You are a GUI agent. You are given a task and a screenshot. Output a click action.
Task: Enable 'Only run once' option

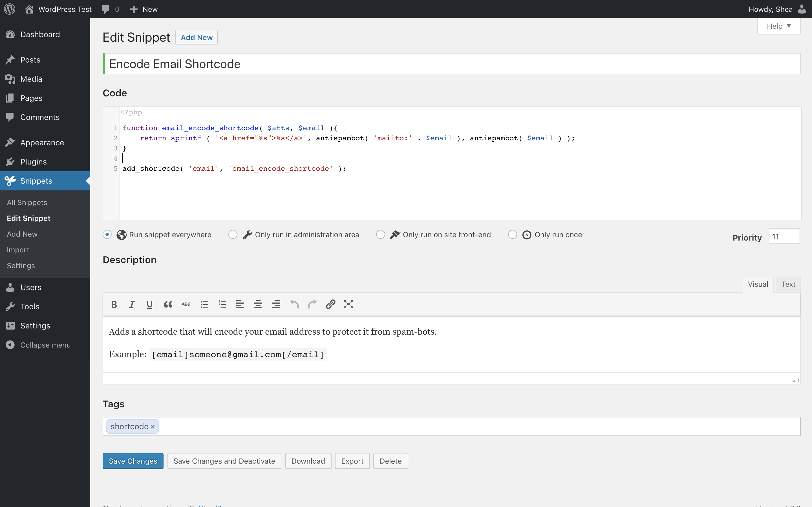(x=513, y=234)
